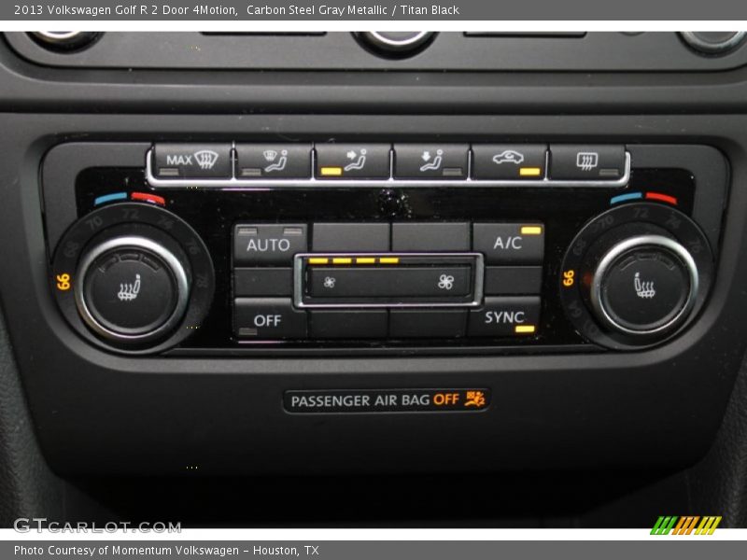Tap the passenger airbag off warning symbol

(x=475, y=399)
